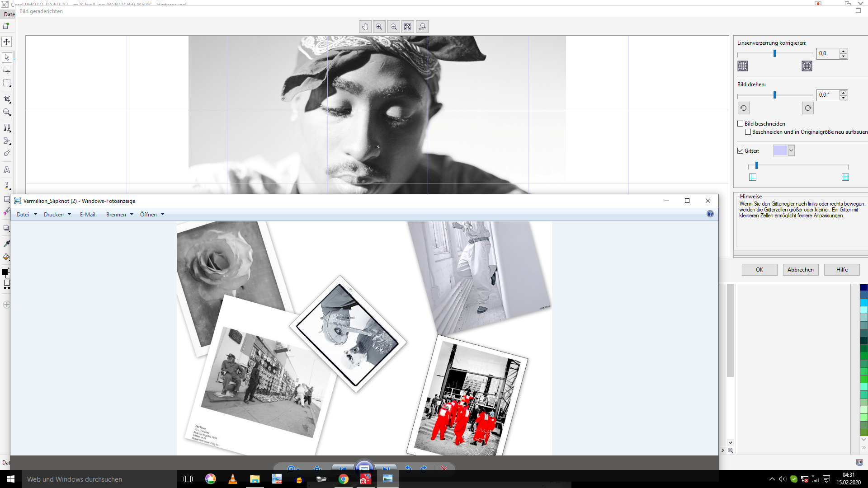Click the Bild drehen slider

(x=775, y=95)
